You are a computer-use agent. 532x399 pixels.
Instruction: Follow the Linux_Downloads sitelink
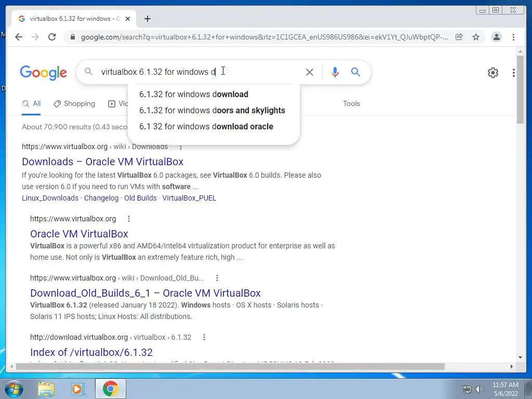(50, 198)
